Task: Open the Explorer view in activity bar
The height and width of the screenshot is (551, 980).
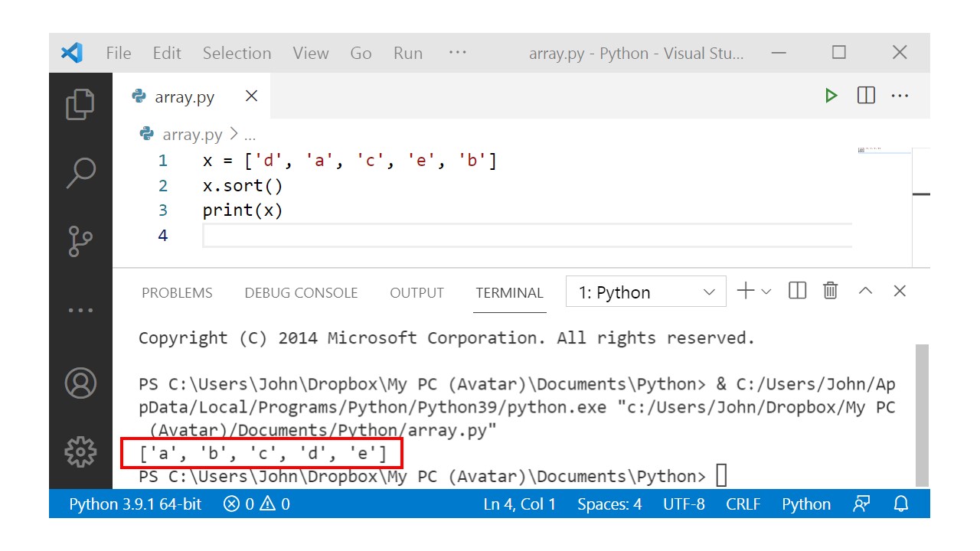Action: (80, 105)
